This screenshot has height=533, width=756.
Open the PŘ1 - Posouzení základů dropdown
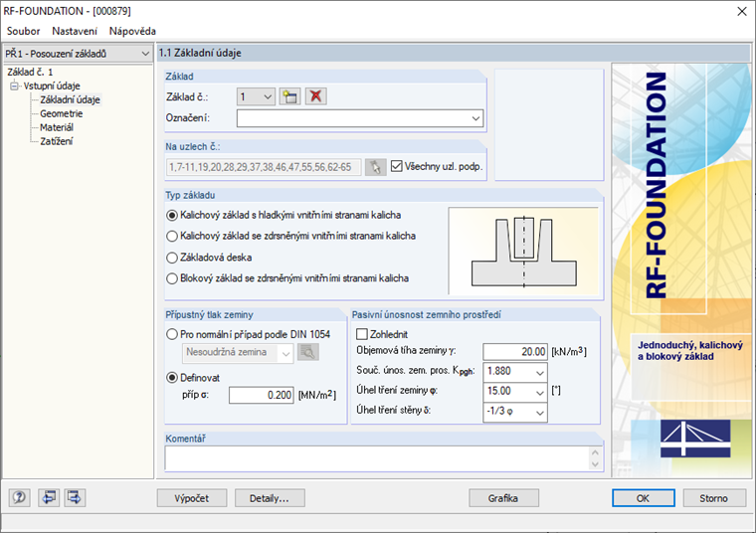tap(78, 54)
